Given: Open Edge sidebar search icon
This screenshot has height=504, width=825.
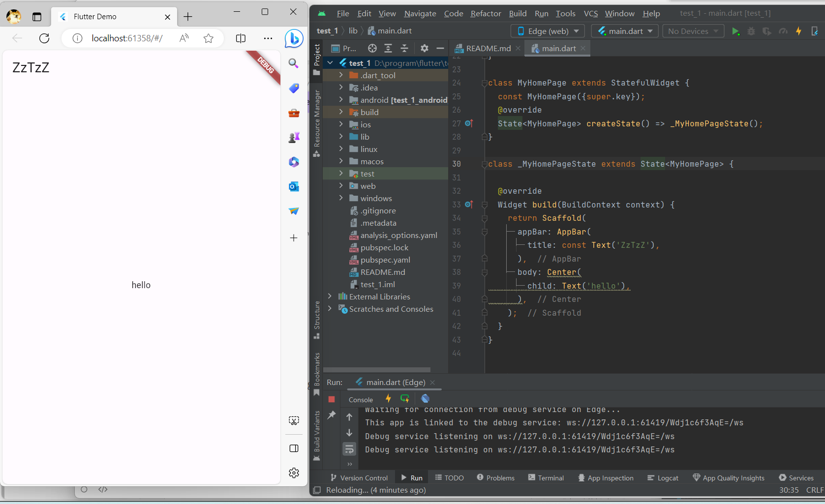Looking at the screenshot, I should (x=294, y=63).
